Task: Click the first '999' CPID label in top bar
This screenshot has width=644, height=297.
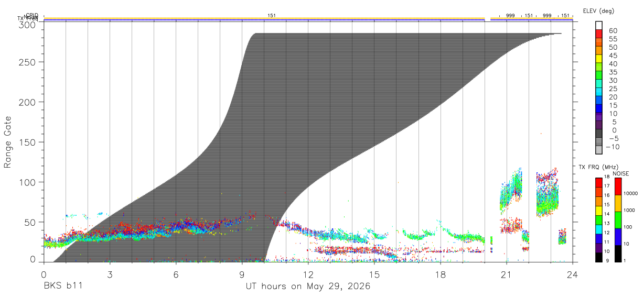Action: coord(510,16)
